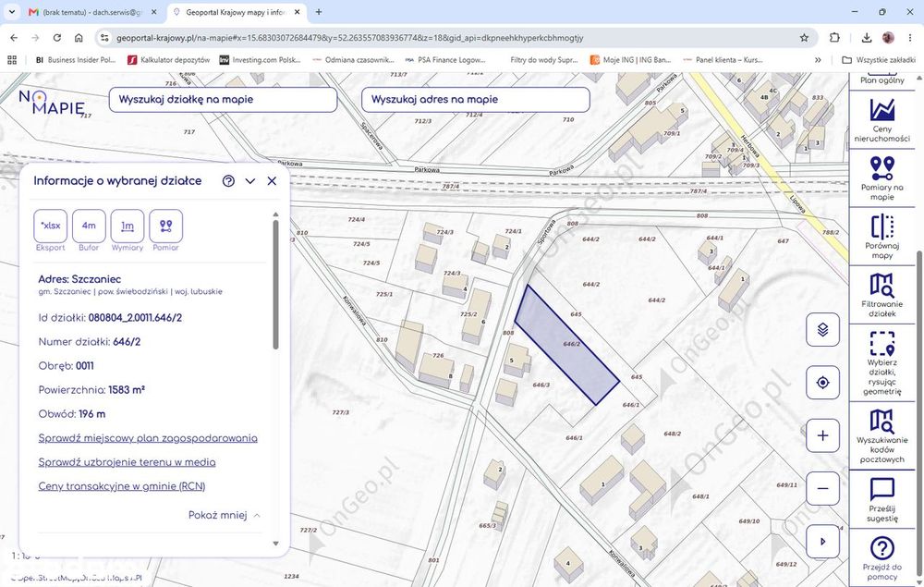This screenshot has width=924, height=587.
Task: Open the map layers button
Action: [x=822, y=329]
